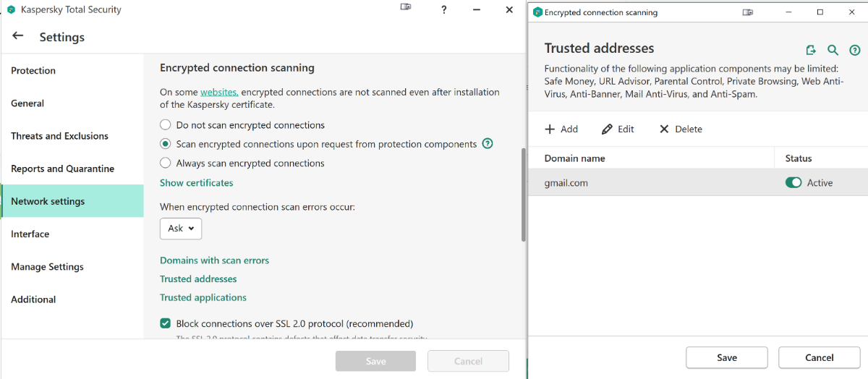Open the Ask dropdown for scan errors
Screen dimensions: 868x379
pyautogui.click(x=181, y=229)
